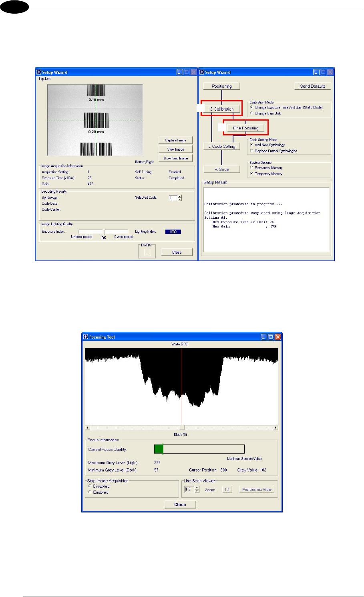
Task: Click the Send Defaults button
Action: (312, 86)
